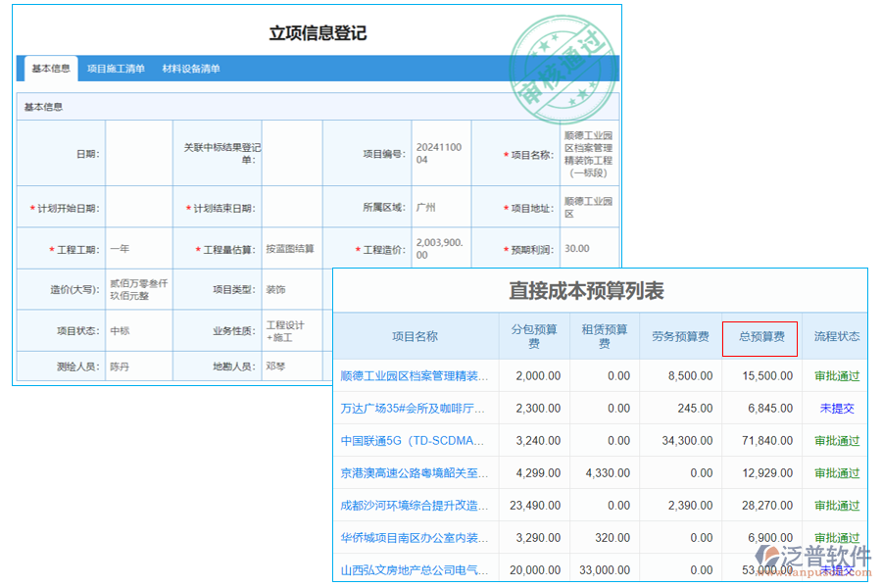Open the 所属区域 dropdown showing 广州
The image size is (882, 588).
[x=439, y=207]
